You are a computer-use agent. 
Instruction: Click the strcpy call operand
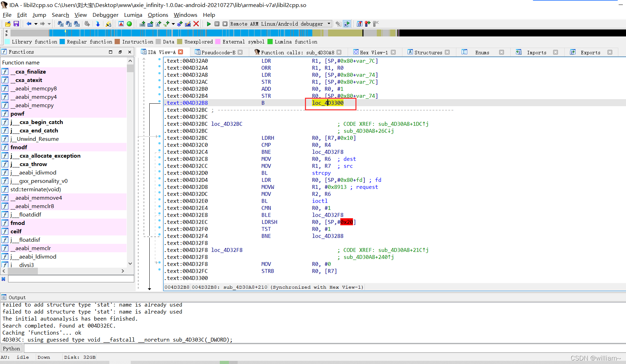(x=321, y=173)
